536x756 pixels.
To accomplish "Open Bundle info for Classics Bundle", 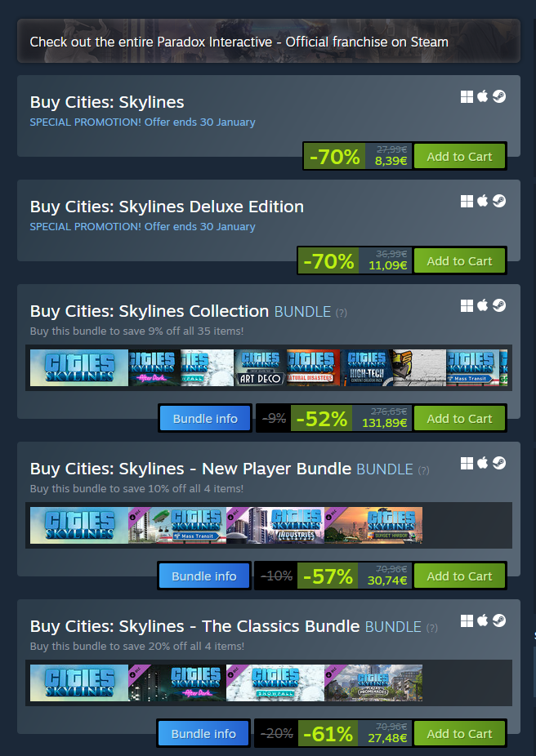I will [x=203, y=734].
